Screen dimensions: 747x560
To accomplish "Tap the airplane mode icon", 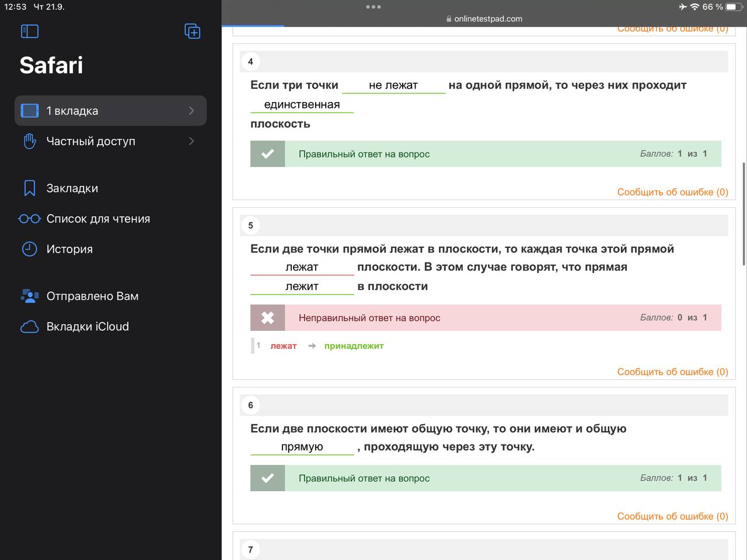I will (683, 7).
